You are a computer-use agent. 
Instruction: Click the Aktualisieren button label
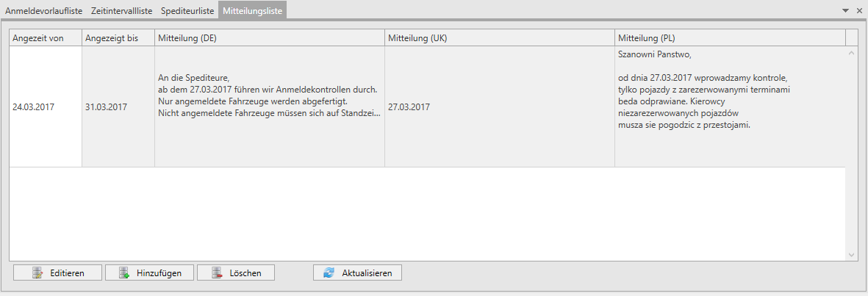point(367,273)
